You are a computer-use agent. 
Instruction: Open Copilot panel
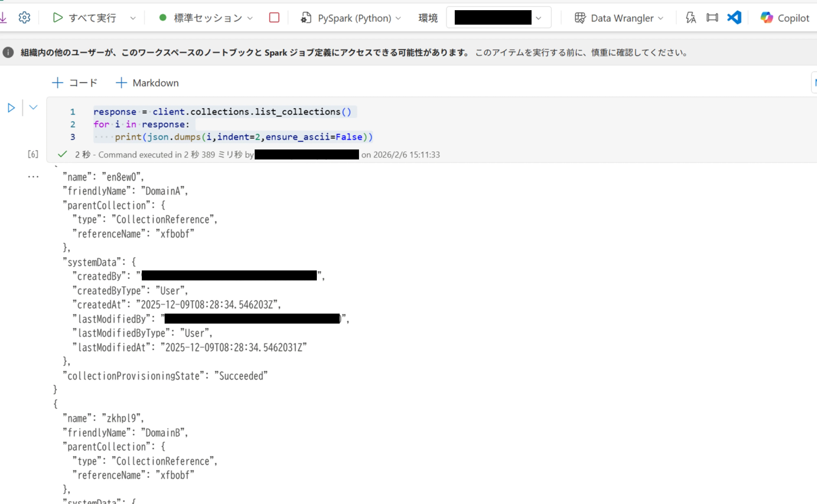tap(784, 18)
